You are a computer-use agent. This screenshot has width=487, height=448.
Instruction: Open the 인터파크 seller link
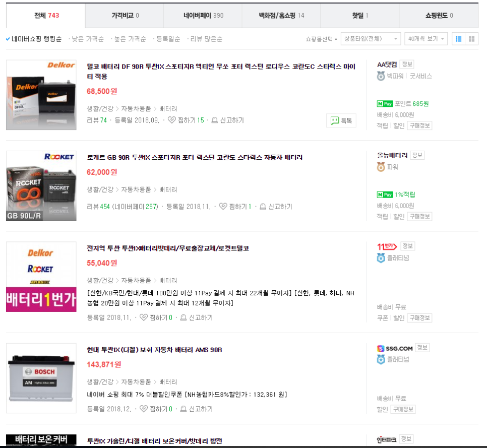pyautogui.click(x=386, y=439)
